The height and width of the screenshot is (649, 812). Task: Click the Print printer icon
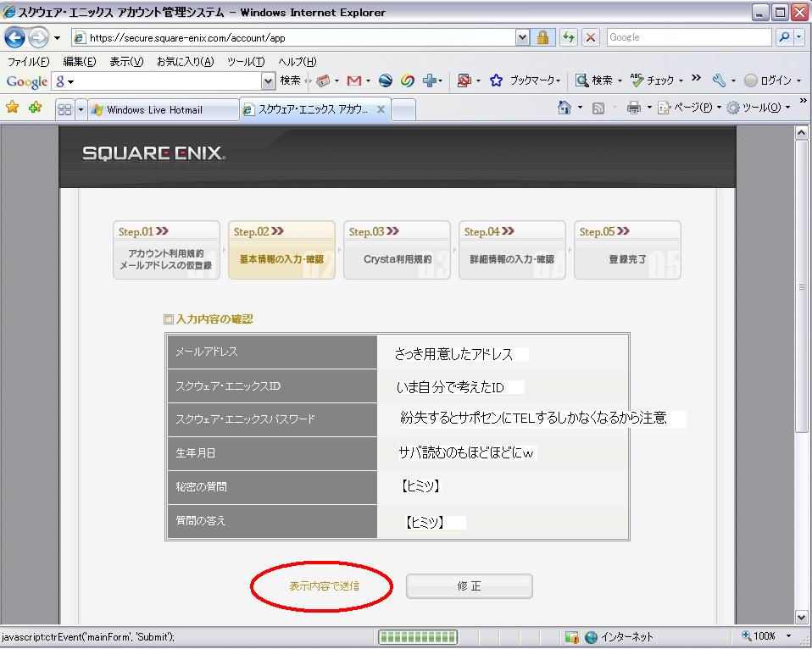tap(634, 108)
